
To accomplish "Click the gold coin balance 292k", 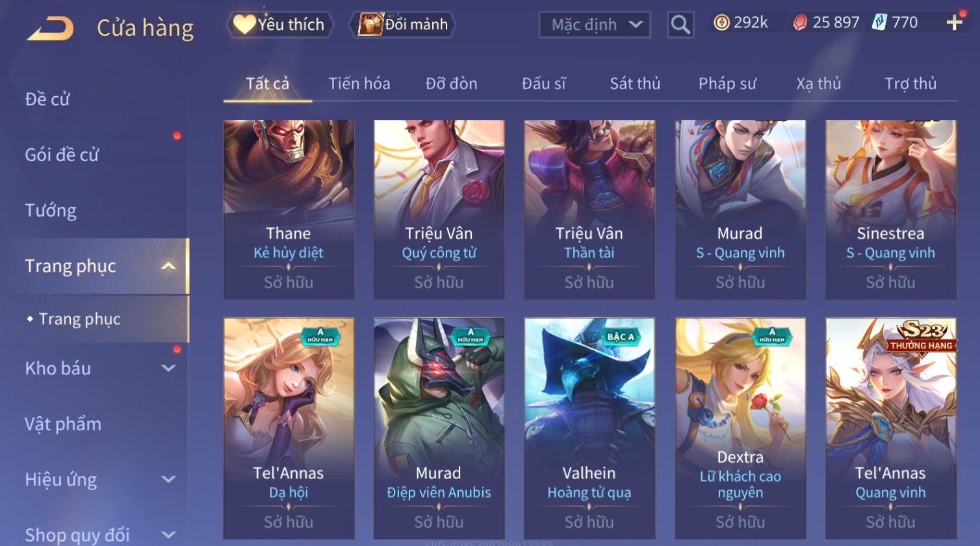I will [x=740, y=23].
